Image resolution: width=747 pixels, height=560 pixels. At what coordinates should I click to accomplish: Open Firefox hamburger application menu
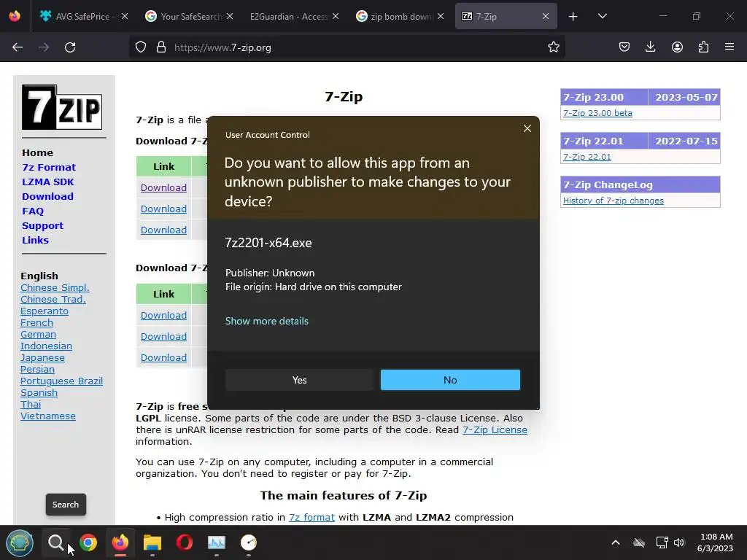click(x=729, y=47)
